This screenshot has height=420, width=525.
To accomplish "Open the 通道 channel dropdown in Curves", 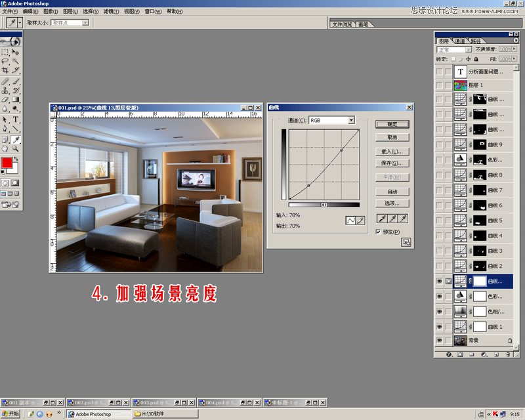I will (351, 120).
